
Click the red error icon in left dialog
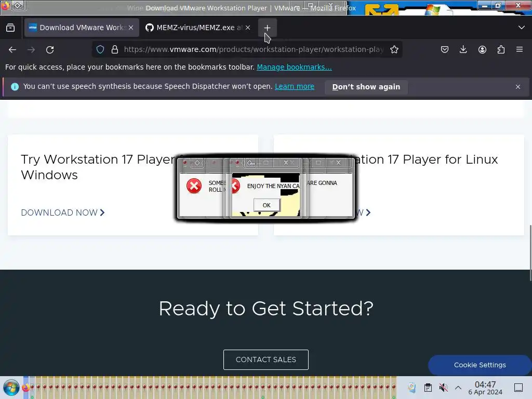(x=194, y=186)
